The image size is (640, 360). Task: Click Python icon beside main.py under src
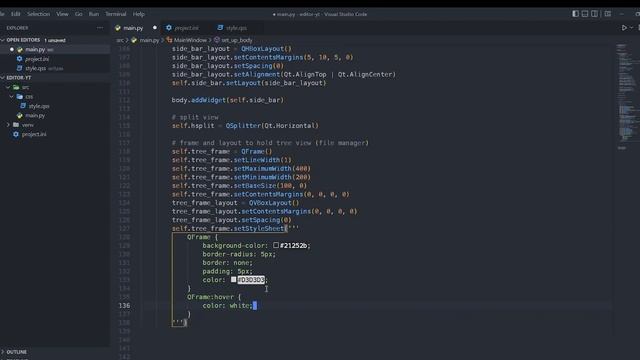[20, 116]
